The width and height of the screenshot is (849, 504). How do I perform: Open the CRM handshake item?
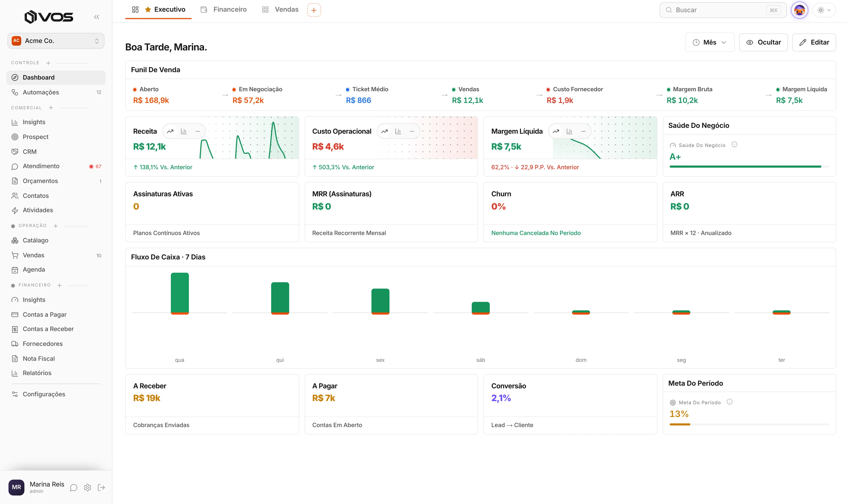(56, 152)
